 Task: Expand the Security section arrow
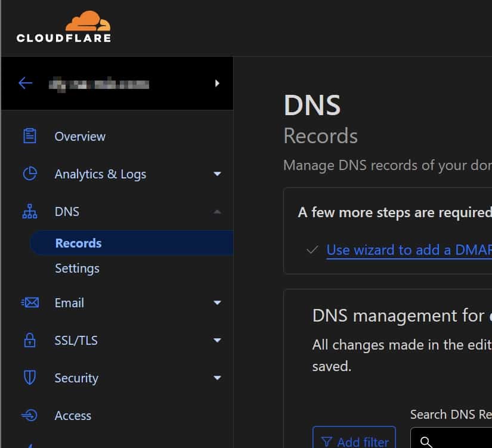(x=217, y=378)
